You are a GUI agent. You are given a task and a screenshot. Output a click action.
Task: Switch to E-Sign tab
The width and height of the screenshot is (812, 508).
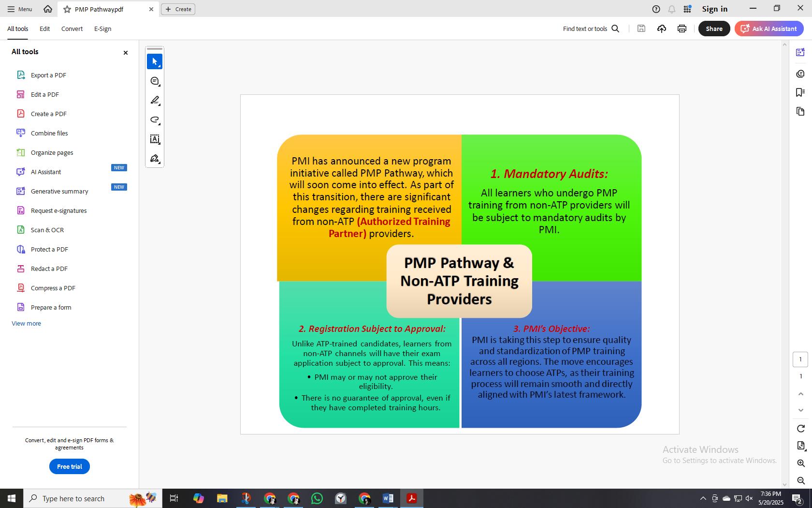102,29
